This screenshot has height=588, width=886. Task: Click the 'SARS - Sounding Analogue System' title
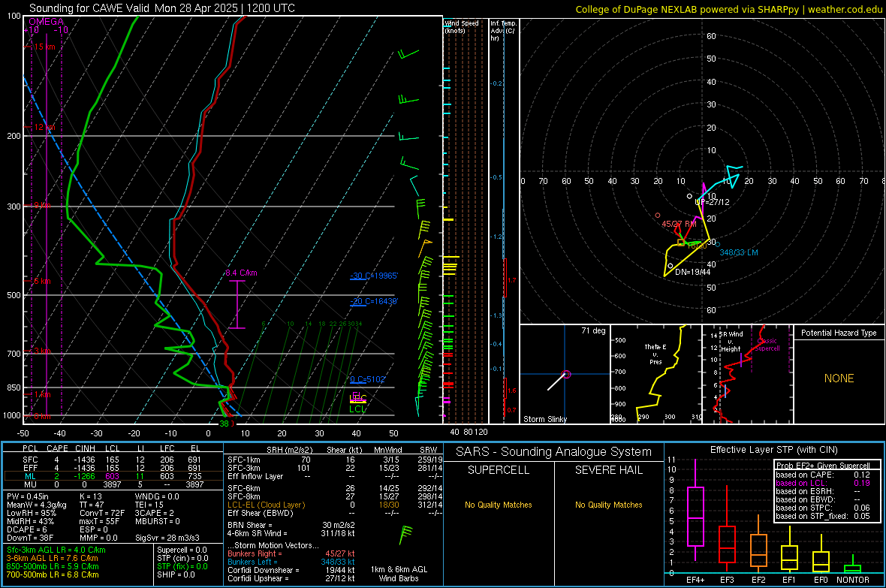click(554, 452)
